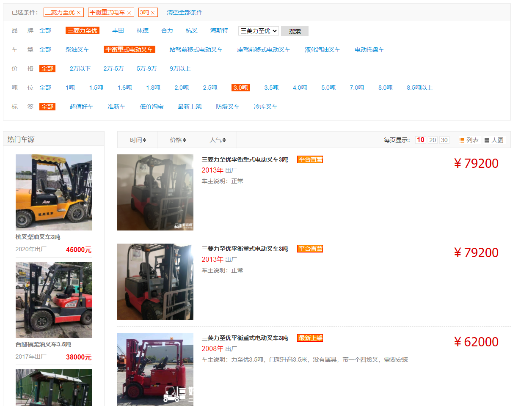
Task: Click the 搜索 search button
Action: (x=295, y=30)
